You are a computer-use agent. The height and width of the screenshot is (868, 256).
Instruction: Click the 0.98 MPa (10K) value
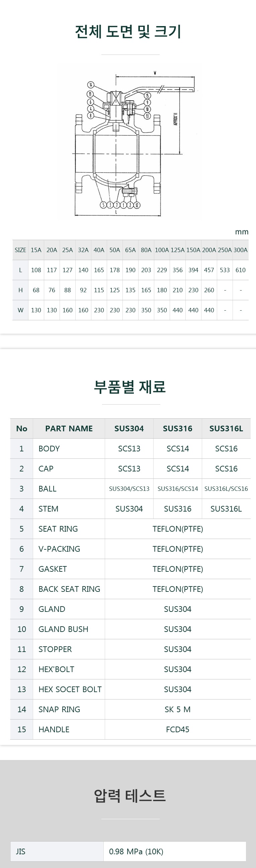[136, 851]
